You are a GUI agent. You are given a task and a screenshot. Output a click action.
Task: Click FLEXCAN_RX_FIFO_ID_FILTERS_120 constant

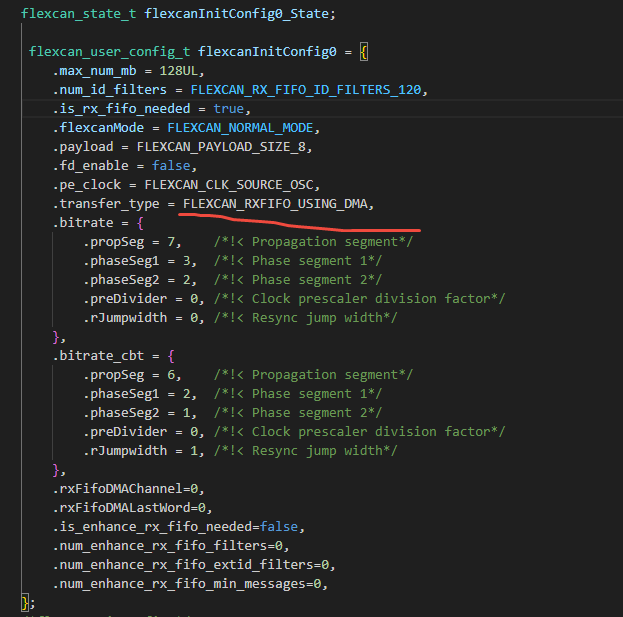click(306, 90)
